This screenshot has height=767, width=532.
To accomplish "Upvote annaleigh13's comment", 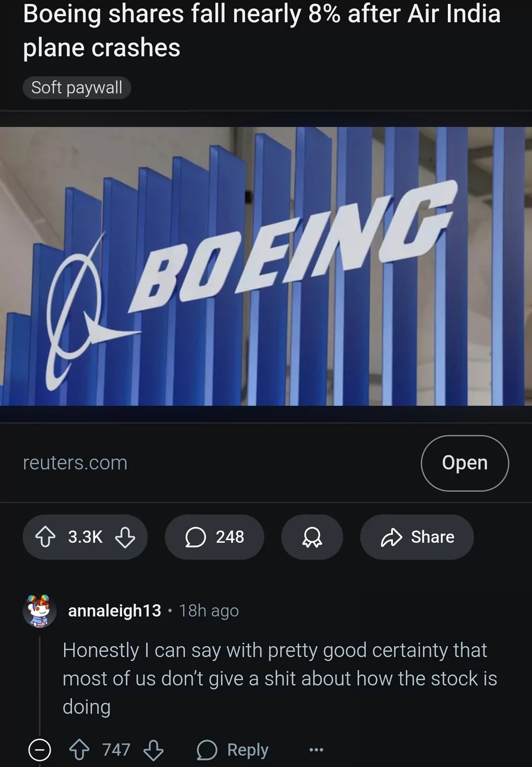I will point(79,750).
